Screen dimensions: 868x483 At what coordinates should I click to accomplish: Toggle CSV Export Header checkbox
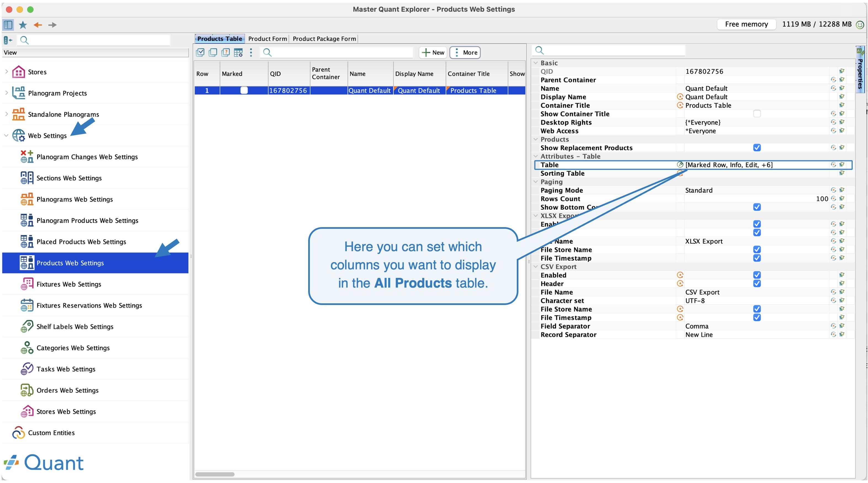pos(757,283)
